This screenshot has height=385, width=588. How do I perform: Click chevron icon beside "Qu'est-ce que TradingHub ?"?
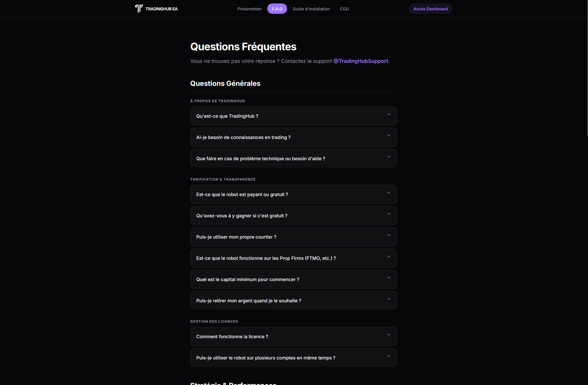(x=389, y=114)
